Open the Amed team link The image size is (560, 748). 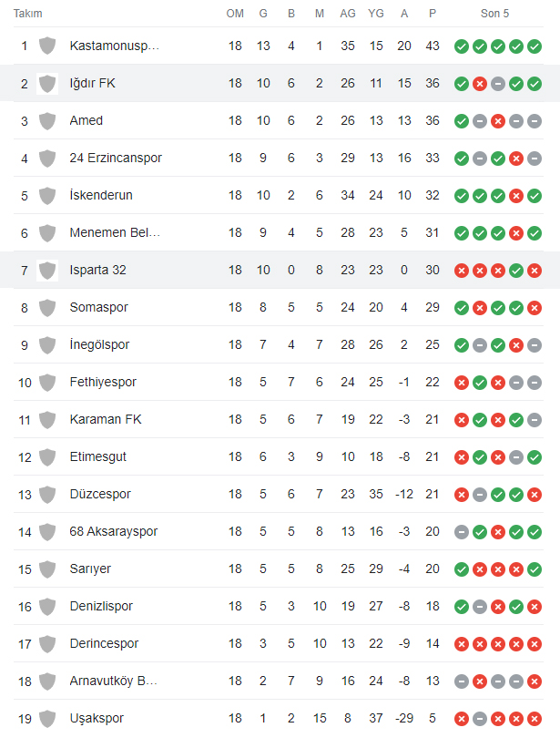(x=87, y=120)
